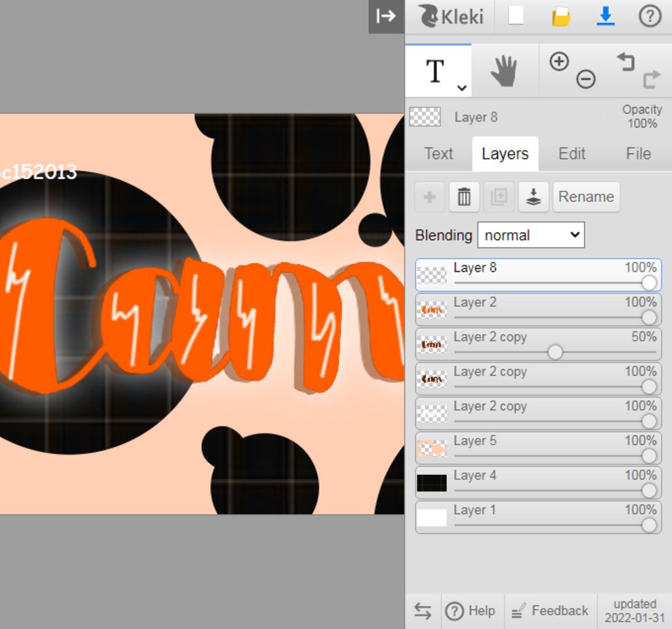The width and height of the screenshot is (672, 629).
Task: Click the Layer 4 opacity slider handle
Action: [x=649, y=490]
